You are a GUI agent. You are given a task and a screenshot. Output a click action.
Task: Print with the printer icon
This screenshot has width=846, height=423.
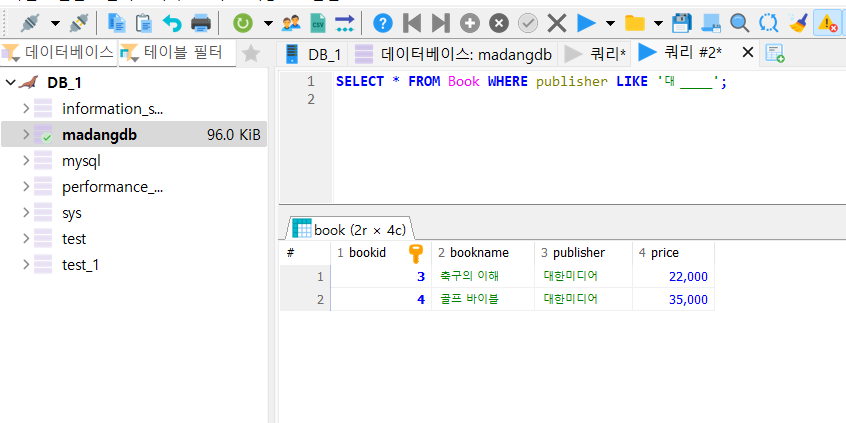(201, 23)
